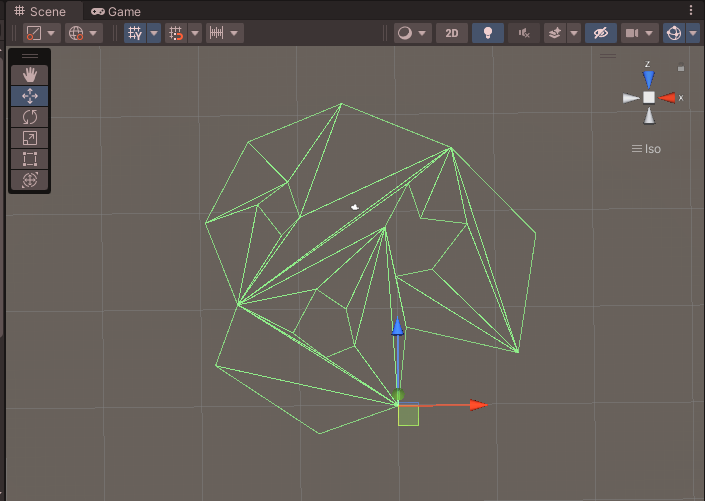Open the camera settings dropdown arrow
Viewport: 705px width, 501px height.
[x=649, y=33]
